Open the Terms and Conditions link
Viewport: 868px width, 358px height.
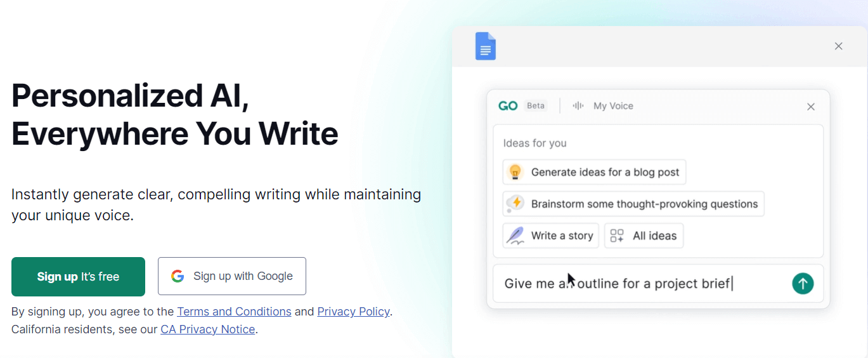pos(234,312)
